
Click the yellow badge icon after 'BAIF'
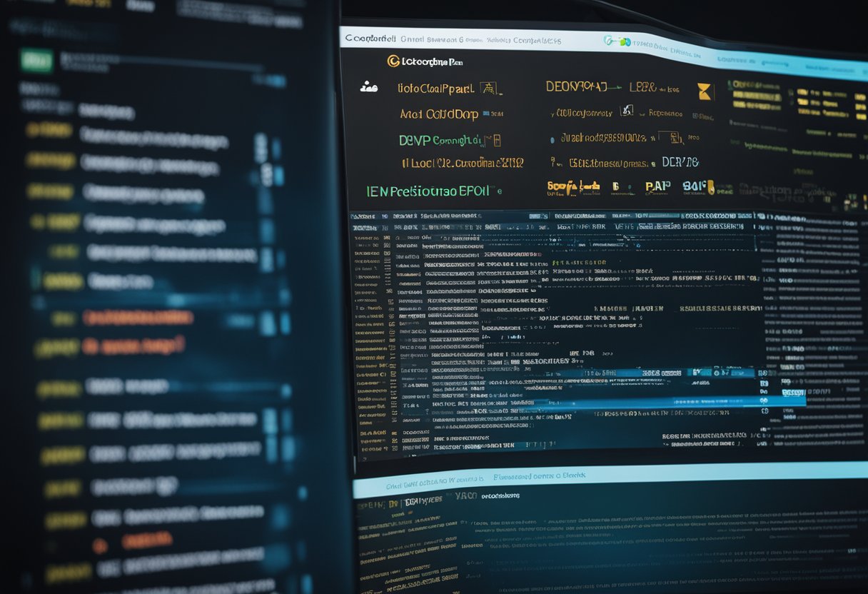coord(710,187)
